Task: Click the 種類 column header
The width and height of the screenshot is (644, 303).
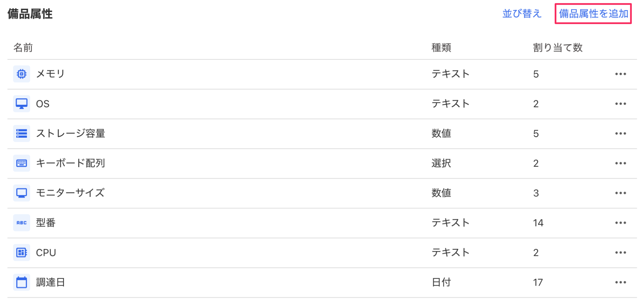Action: coord(441,47)
